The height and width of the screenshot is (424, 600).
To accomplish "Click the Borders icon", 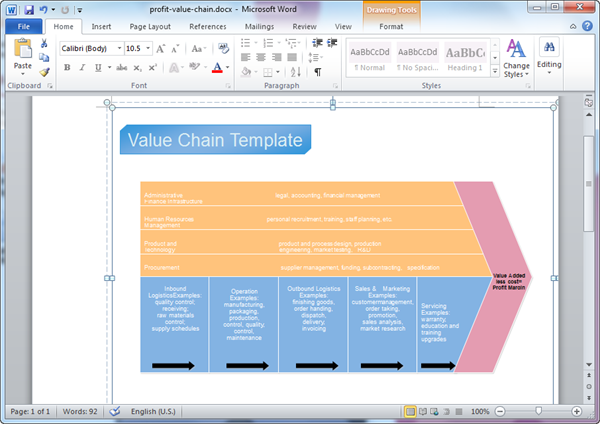I will [x=268, y=72].
